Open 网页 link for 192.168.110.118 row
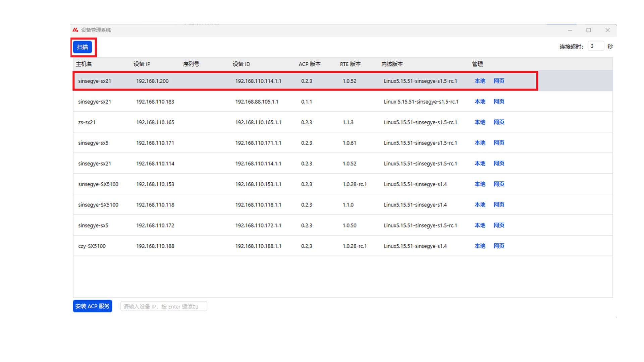644x362 pixels. click(x=499, y=204)
